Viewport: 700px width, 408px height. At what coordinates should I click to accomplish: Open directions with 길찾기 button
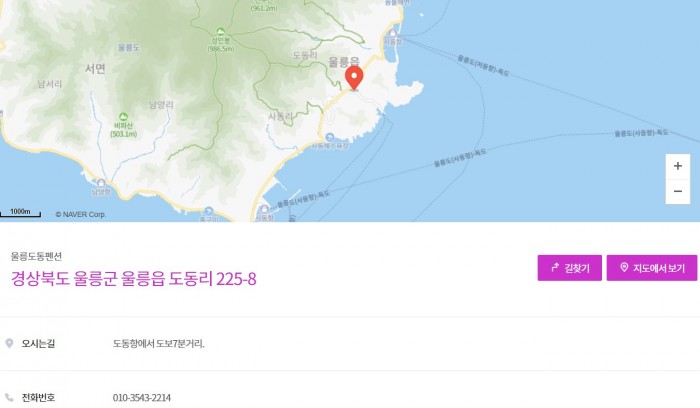pyautogui.click(x=570, y=268)
